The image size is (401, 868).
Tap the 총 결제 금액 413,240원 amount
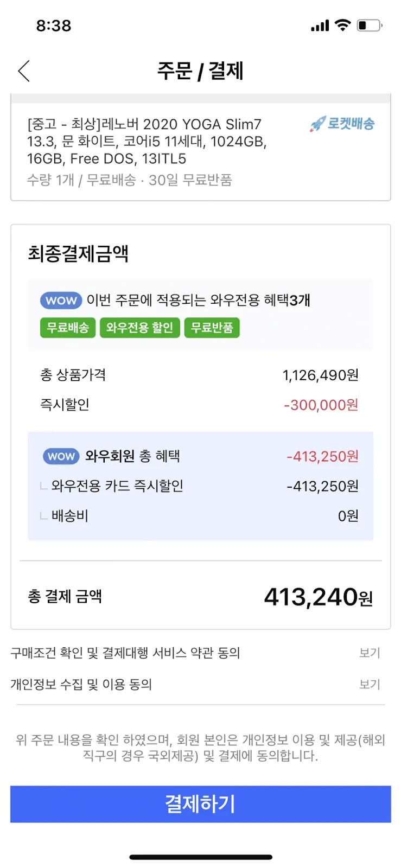coord(318,597)
